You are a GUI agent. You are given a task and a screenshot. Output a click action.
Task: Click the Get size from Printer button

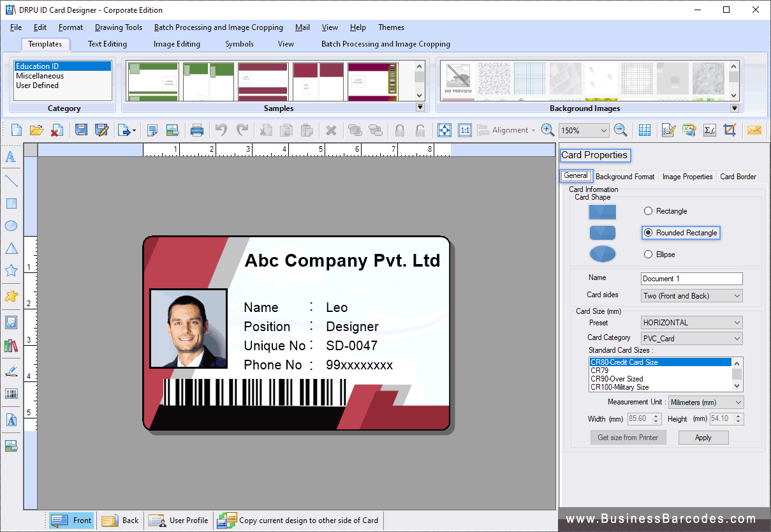point(628,437)
